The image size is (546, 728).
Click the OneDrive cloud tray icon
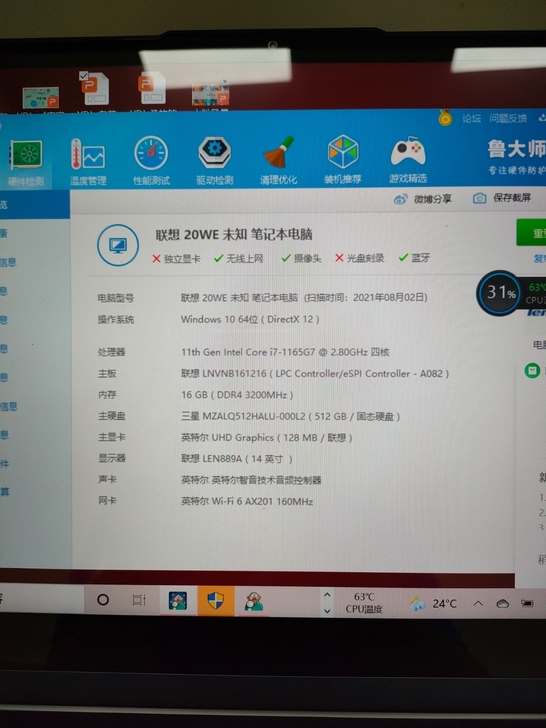[503, 604]
